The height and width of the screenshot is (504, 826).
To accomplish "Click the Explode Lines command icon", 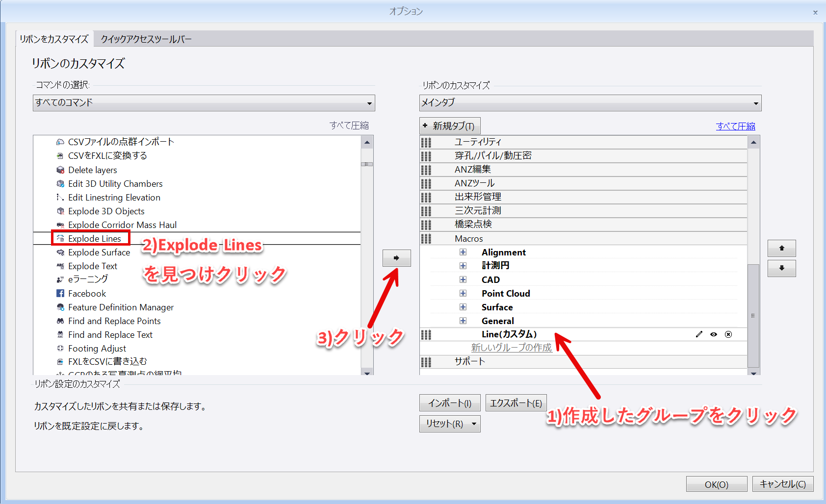I will tap(60, 239).
